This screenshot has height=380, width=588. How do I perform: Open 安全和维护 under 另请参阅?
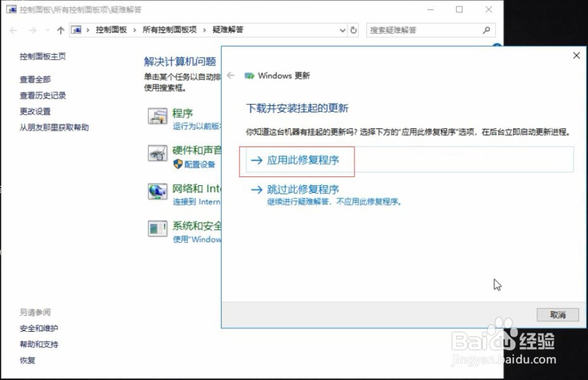click(39, 328)
